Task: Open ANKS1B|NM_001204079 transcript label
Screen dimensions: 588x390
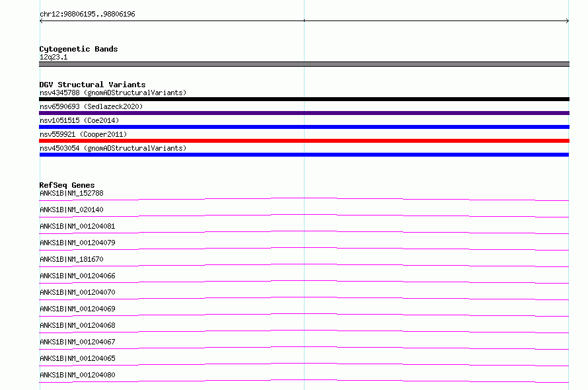Action: pyautogui.click(x=77, y=243)
